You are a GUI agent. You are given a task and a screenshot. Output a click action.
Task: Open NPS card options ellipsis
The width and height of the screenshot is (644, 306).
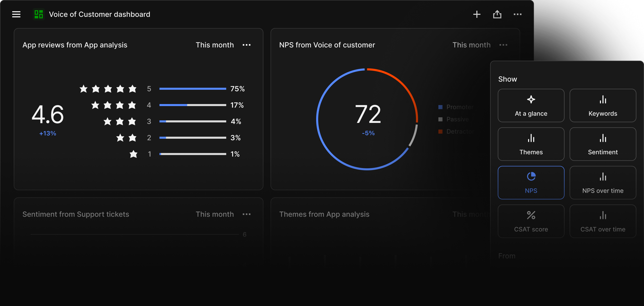[503, 45]
